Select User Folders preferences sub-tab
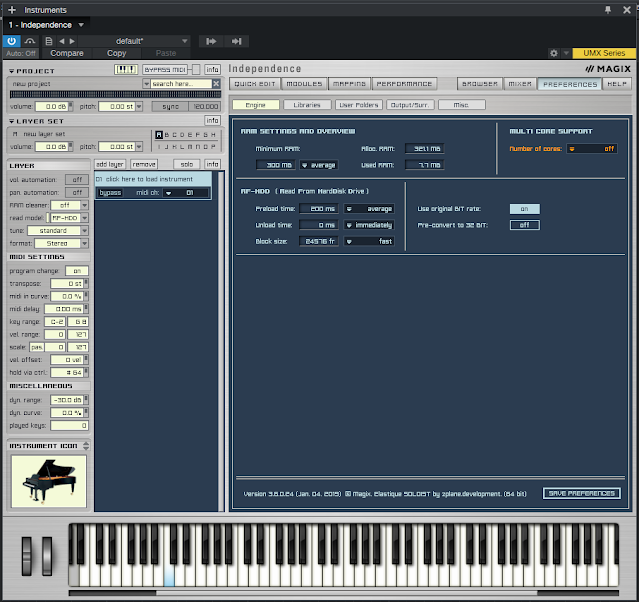Image resolution: width=639 pixels, height=602 pixels. (x=359, y=105)
